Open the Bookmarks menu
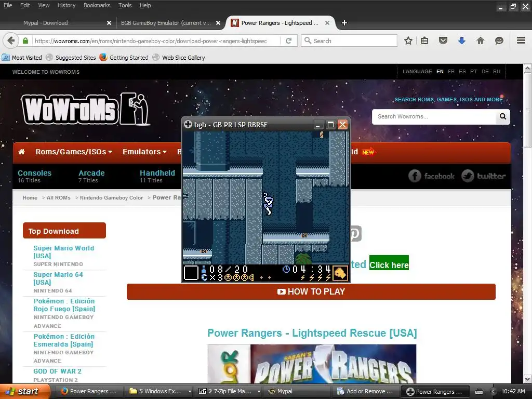The width and height of the screenshot is (532, 399). (97, 5)
